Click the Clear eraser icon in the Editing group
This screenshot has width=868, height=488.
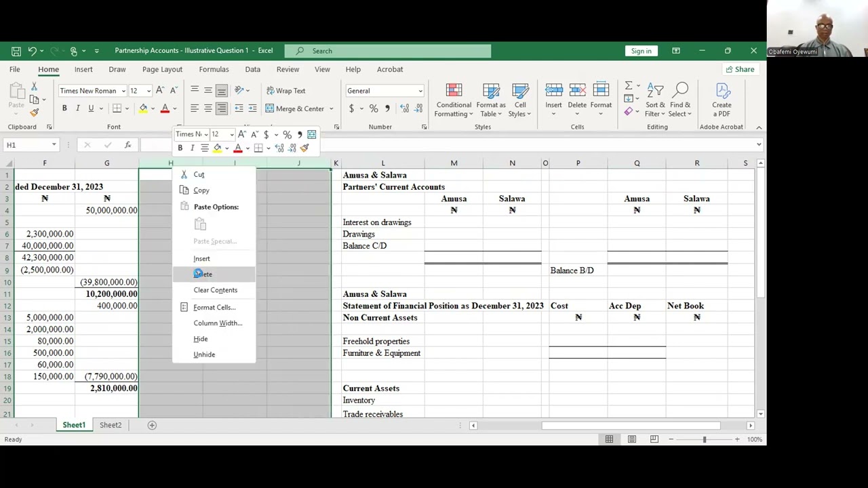click(x=629, y=112)
